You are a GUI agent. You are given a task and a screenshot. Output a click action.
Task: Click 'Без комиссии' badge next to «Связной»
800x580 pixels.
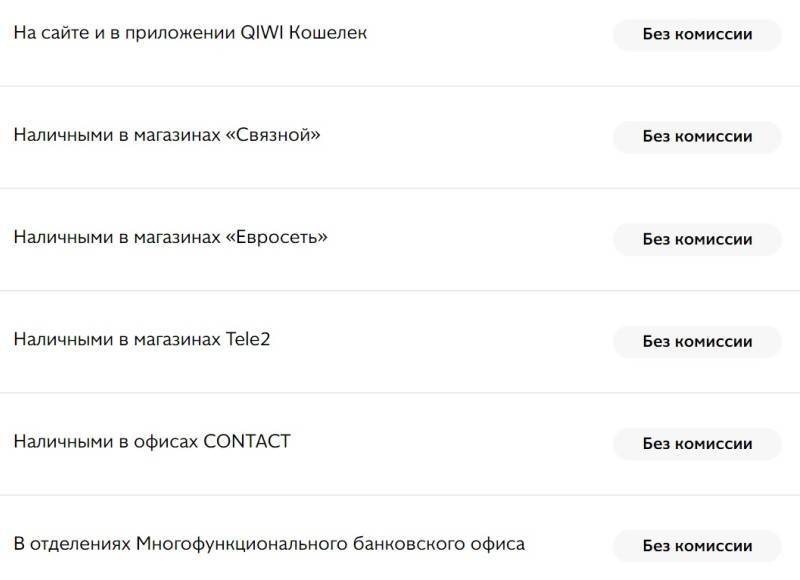pyautogui.click(x=697, y=137)
